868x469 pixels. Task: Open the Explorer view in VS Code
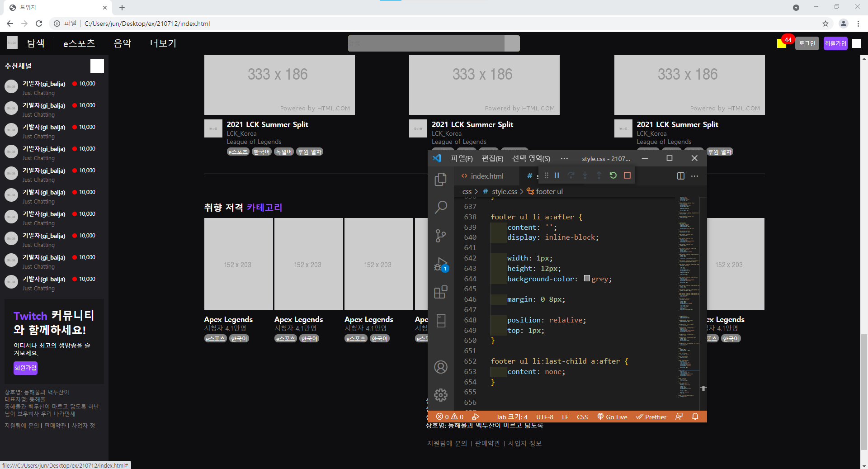[x=441, y=180]
